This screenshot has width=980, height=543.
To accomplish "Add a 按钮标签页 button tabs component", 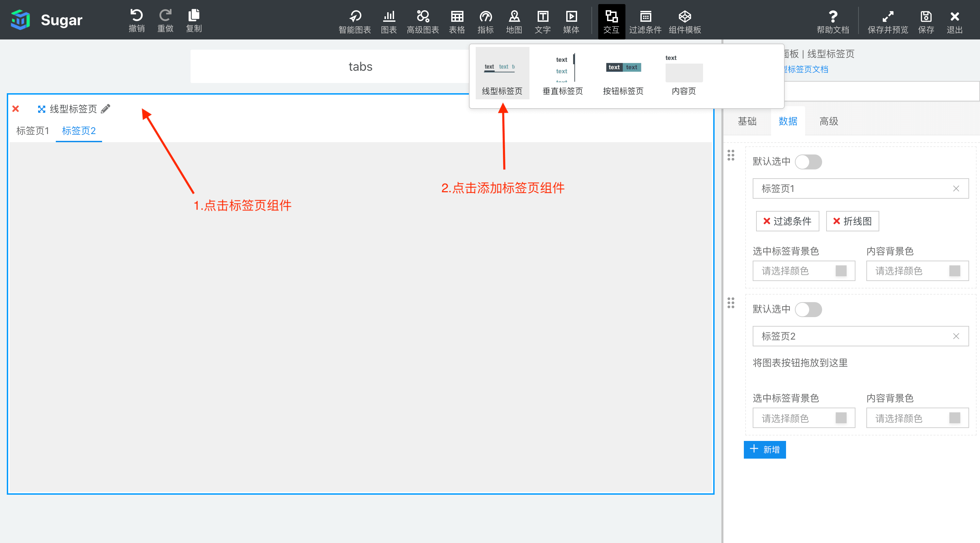I will [623, 73].
